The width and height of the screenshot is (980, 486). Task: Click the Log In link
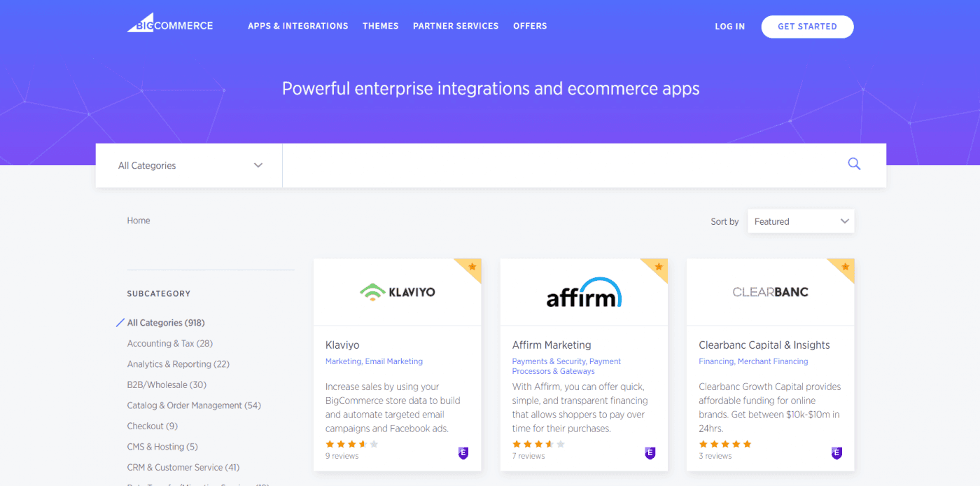tap(730, 27)
